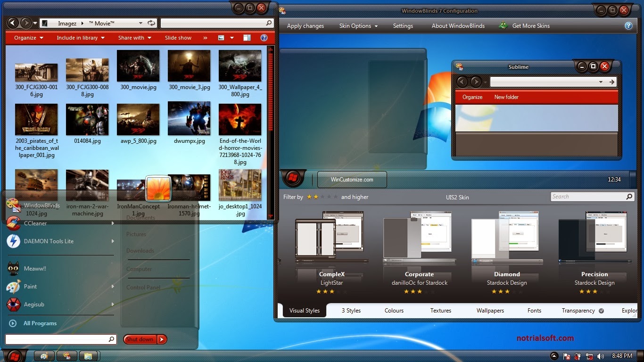Expand the Skin Options dropdown
Image resolution: width=644 pixels, height=362 pixels.
[x=358, y=26]
